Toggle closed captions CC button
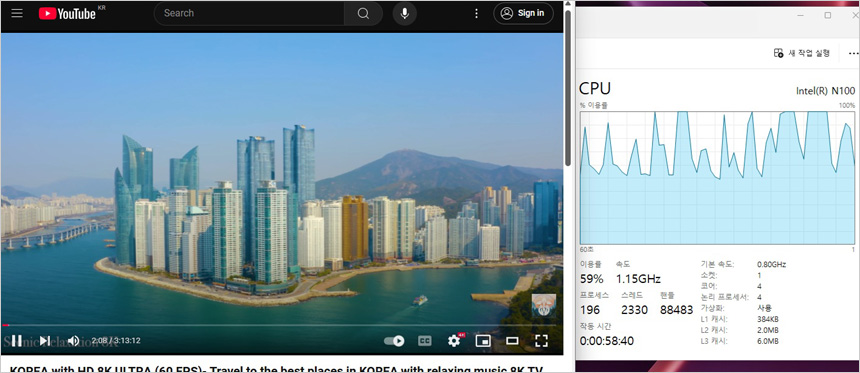860x373 pixels. pos(425,341)
